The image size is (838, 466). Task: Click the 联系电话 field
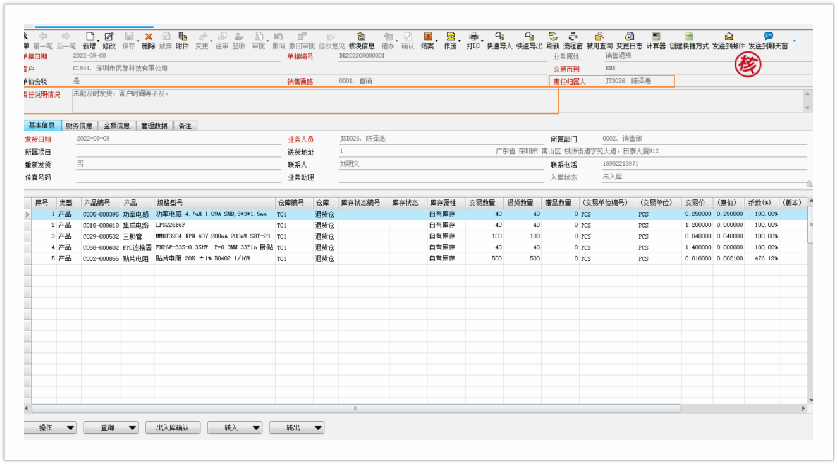click(x=704, y=164)
